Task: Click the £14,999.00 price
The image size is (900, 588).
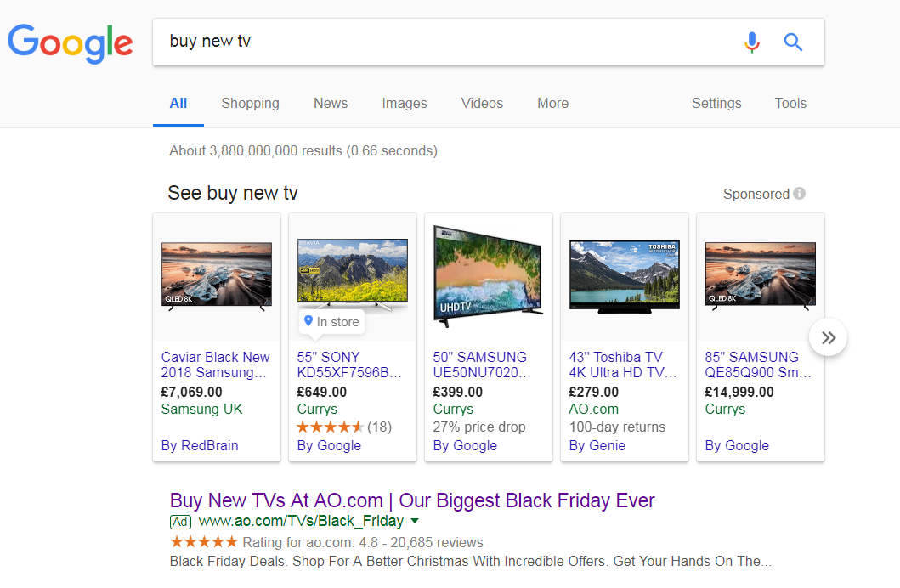Action: [739, 392]
